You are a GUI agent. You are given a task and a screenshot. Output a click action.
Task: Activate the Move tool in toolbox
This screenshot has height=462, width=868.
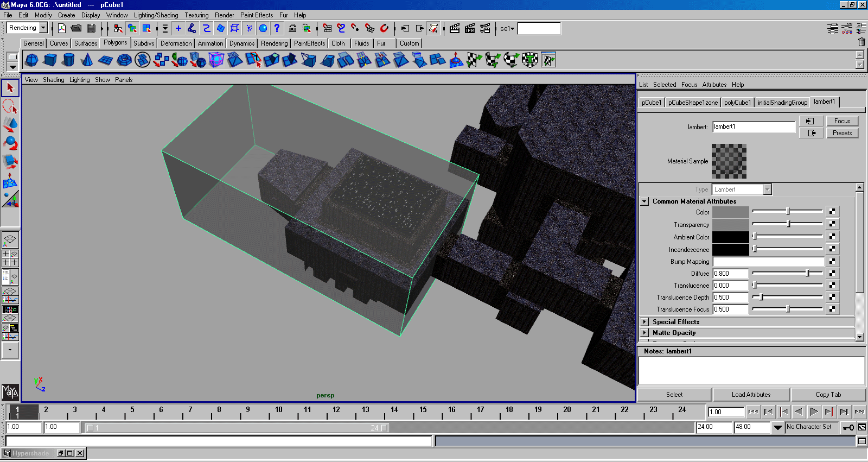coord(10,124)
